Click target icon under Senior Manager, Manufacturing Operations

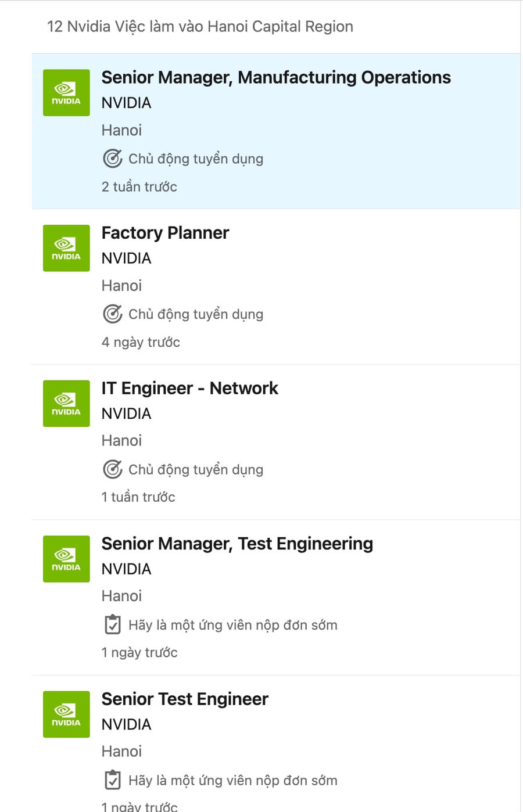point(112,159)
